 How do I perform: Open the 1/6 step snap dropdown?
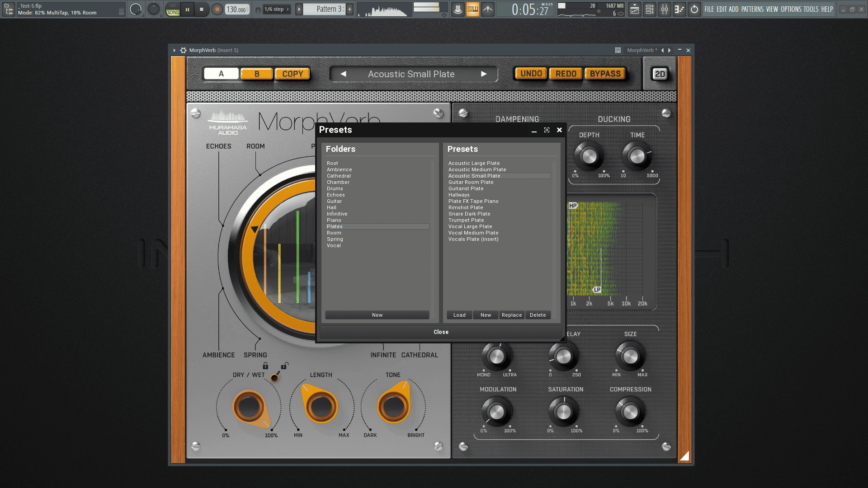coord(277,9)
